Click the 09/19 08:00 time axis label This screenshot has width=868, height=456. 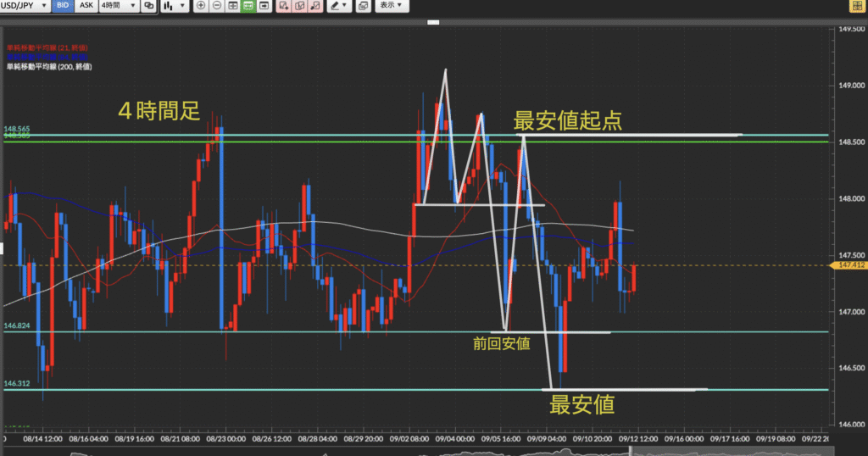tap(776, 439)
